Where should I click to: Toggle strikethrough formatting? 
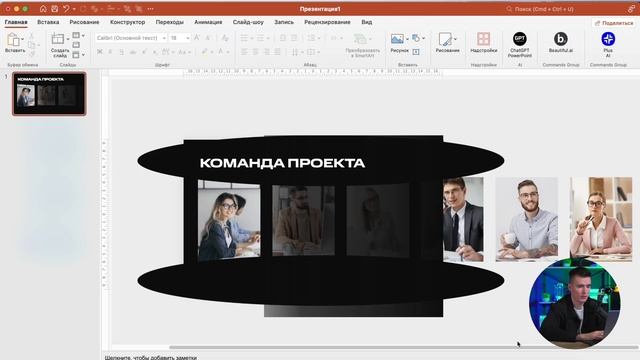pyautogui.click(x=133, y=52)
